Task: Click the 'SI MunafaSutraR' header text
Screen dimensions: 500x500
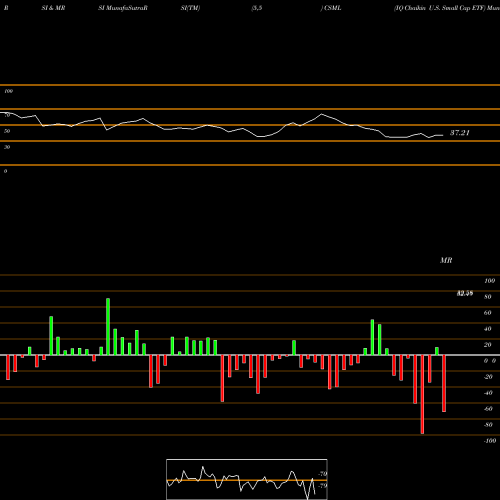Action: 123,8
